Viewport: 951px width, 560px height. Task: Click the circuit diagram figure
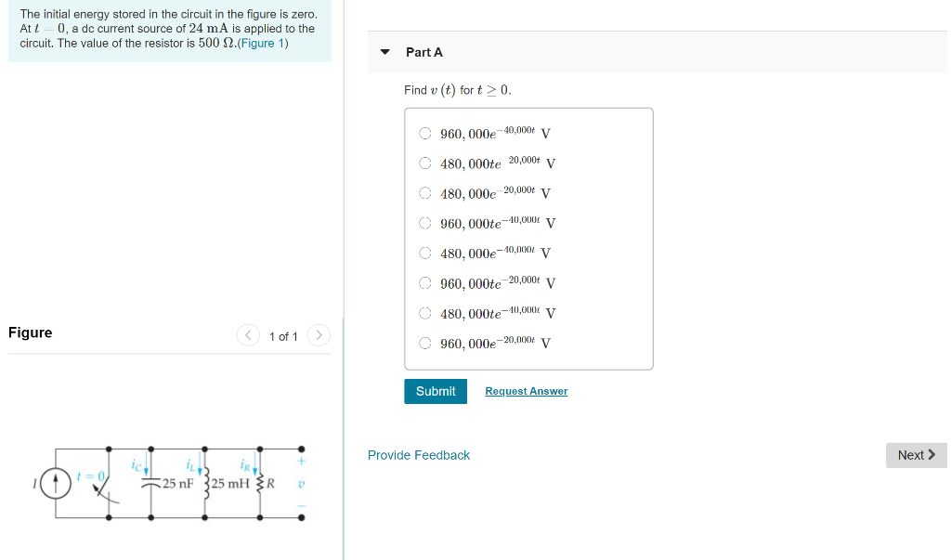point(172,483)
